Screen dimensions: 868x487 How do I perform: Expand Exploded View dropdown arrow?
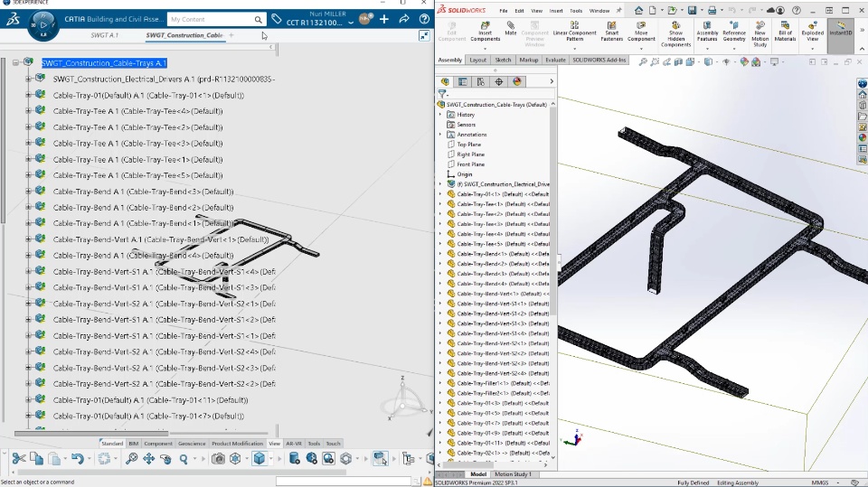tap(813, 48)
